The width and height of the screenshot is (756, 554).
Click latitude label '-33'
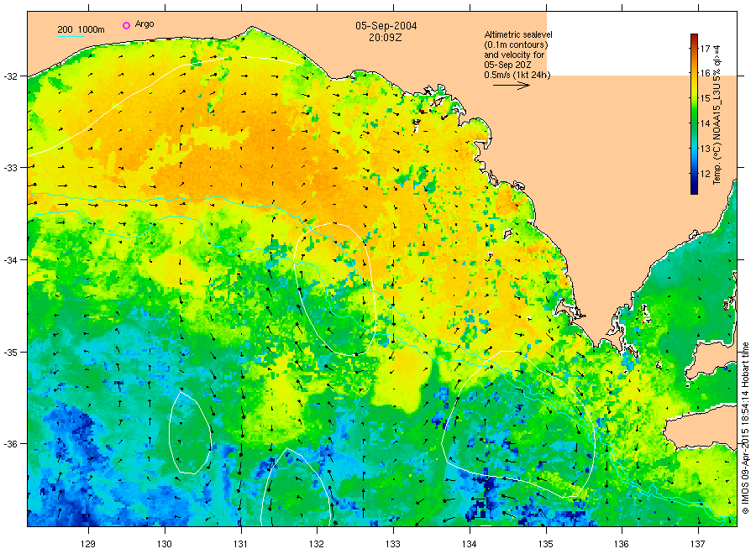click(11, 168)
